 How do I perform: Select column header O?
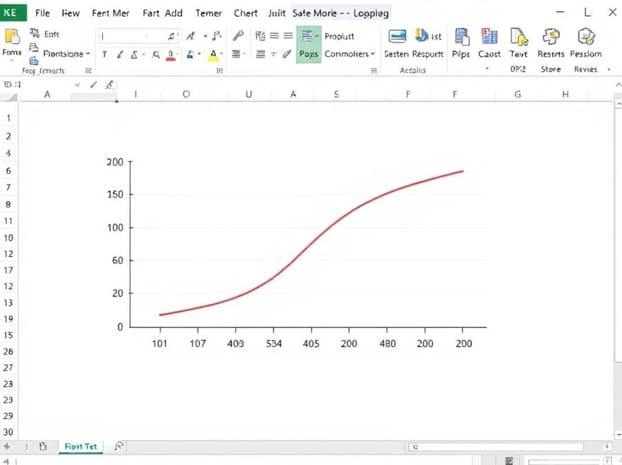(186, 94)
